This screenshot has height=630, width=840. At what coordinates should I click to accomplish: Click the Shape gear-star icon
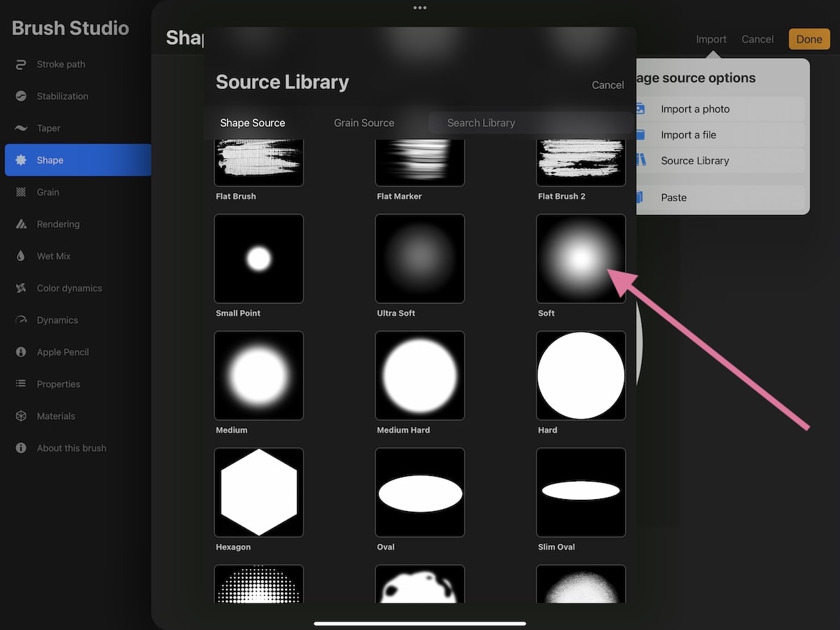click(21, 160)
